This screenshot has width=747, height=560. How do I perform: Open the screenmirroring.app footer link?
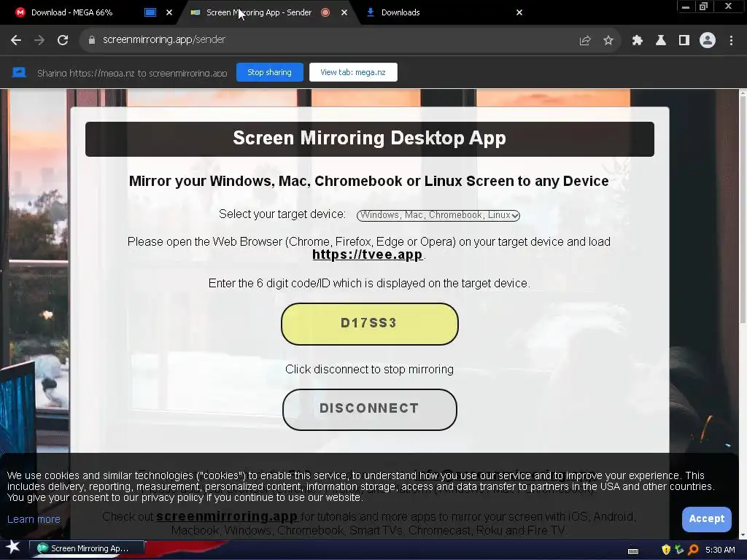227,517
